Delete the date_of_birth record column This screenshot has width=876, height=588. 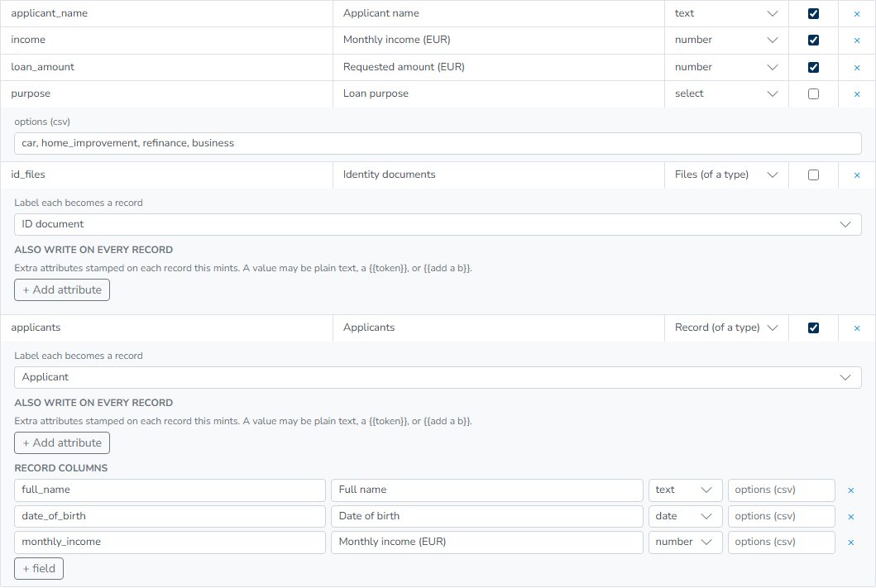click(x=851, y=517)
